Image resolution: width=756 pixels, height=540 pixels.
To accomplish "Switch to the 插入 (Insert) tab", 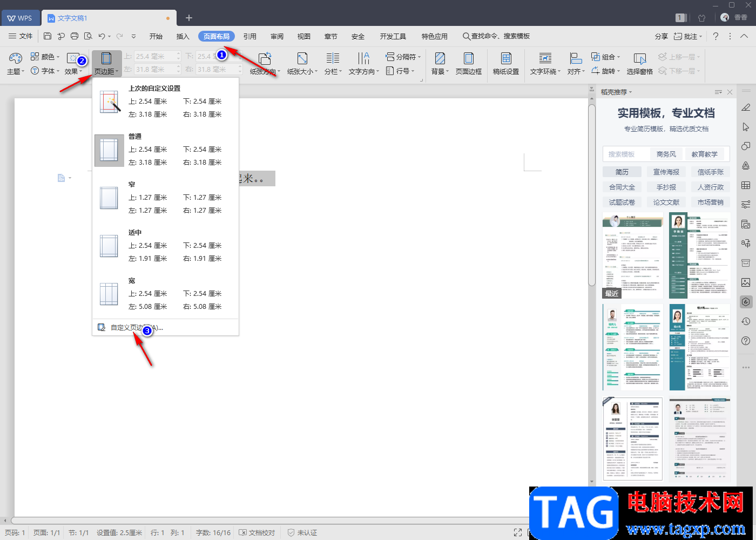I will tap(183, 36).
